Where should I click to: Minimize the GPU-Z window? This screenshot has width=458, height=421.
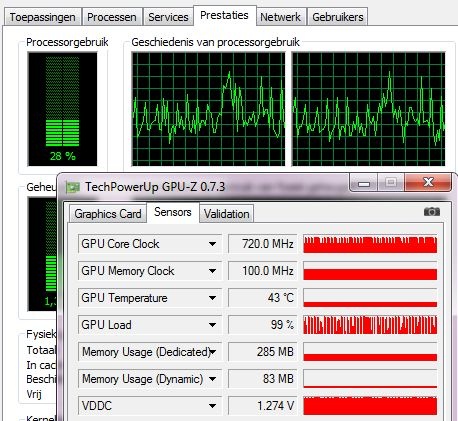click(364, 183)
